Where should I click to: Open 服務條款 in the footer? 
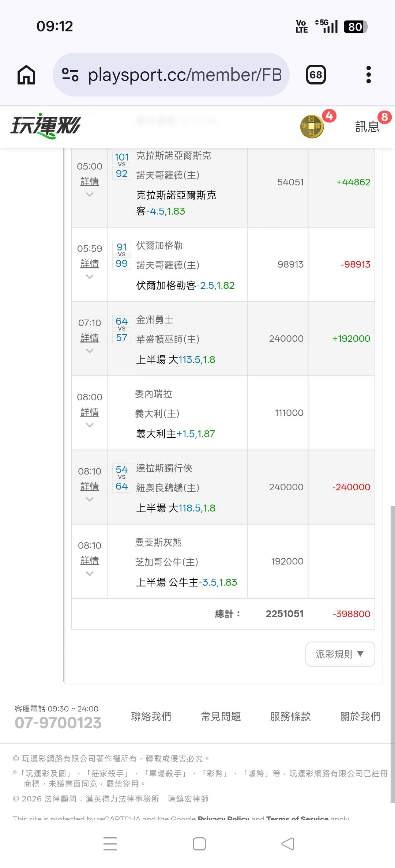click(x=290, y=716)
